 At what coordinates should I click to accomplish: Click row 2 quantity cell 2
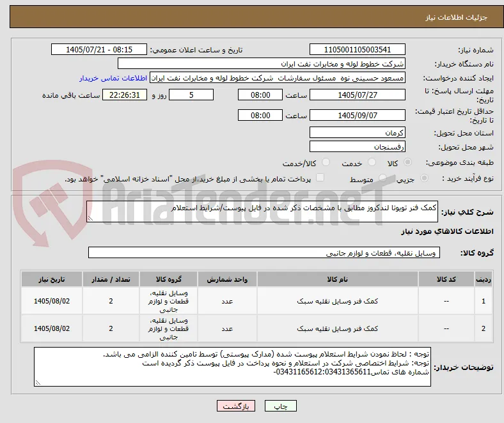pyautogui.click(x=111, y=328)
